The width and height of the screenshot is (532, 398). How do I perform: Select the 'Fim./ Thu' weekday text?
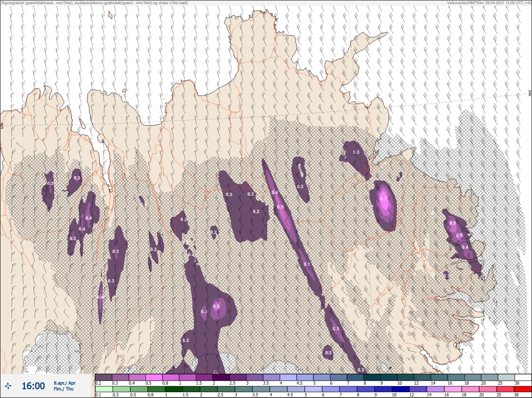[x=64, y=389]
